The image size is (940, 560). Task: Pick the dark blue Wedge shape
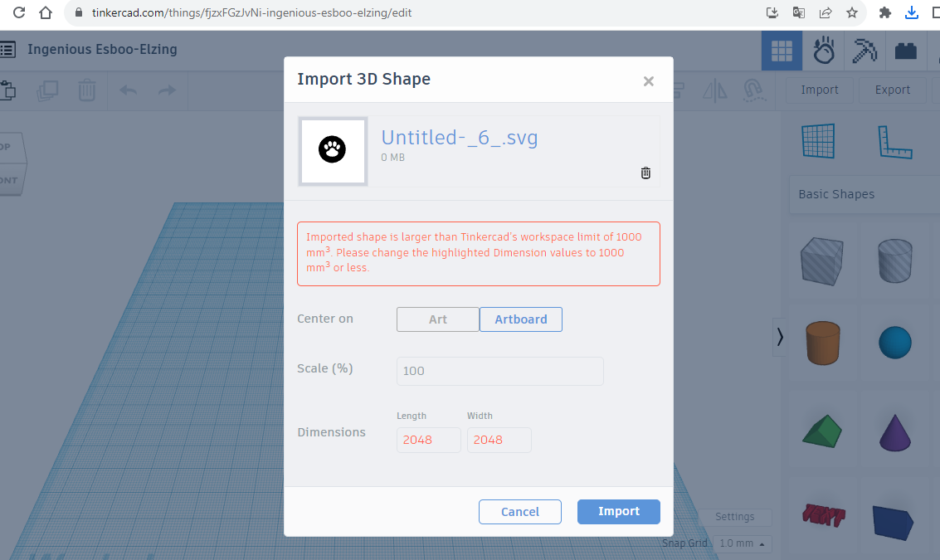tap(893, 523)
